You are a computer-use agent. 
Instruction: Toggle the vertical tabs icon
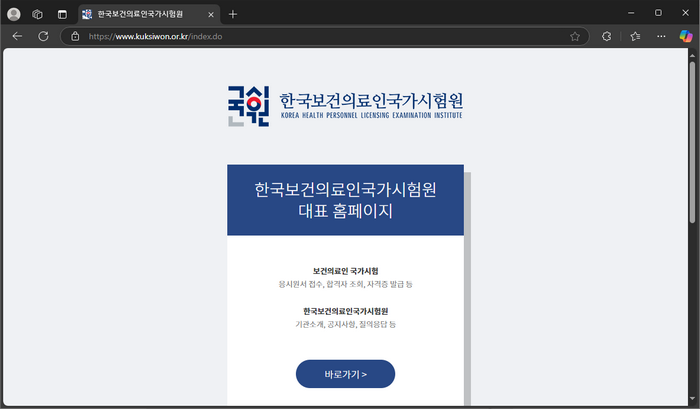click(62, 14)
